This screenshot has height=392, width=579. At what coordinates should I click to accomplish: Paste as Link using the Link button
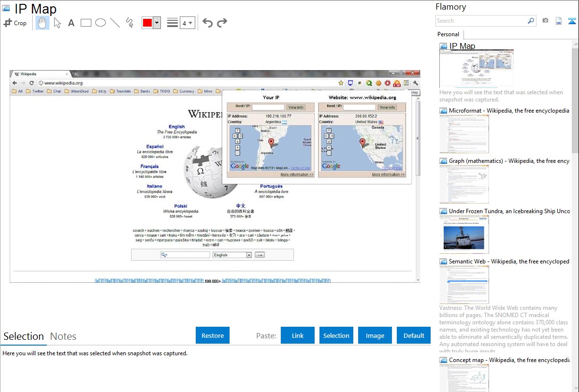pos(298,335)
